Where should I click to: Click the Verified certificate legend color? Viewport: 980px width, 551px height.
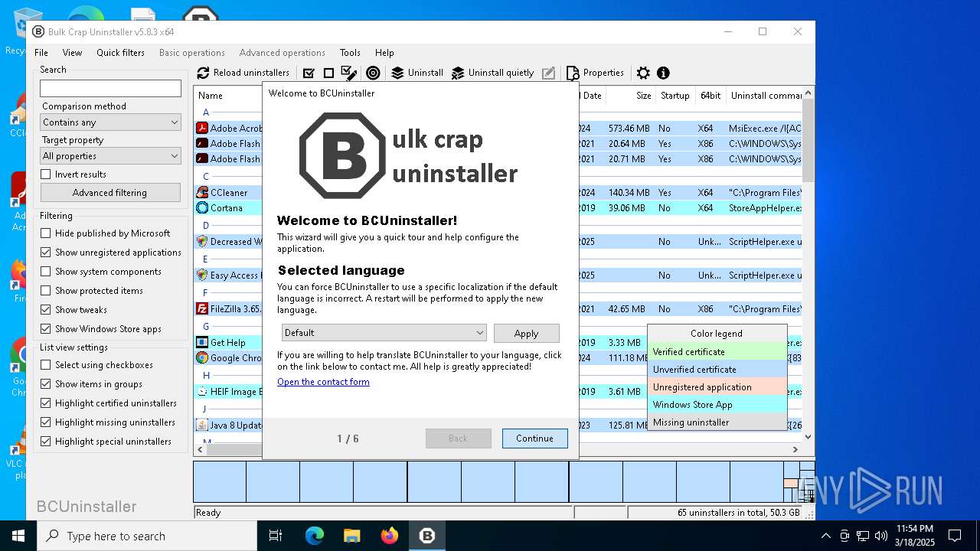point(717,352)
